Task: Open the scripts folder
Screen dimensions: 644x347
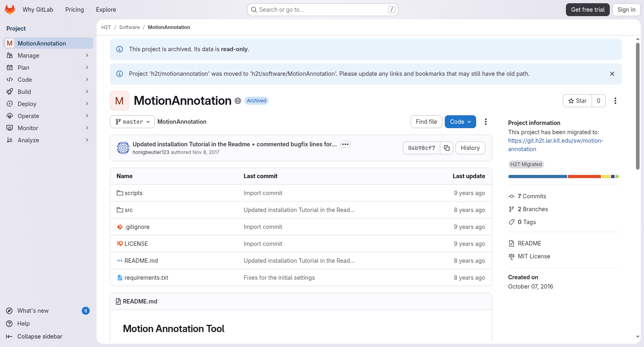Action: point(134,193)
